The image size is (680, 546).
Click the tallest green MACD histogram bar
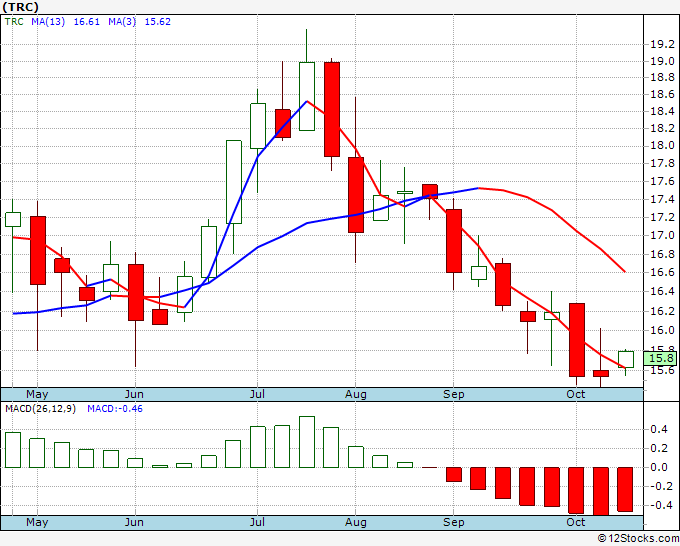(x=307, y=442)
